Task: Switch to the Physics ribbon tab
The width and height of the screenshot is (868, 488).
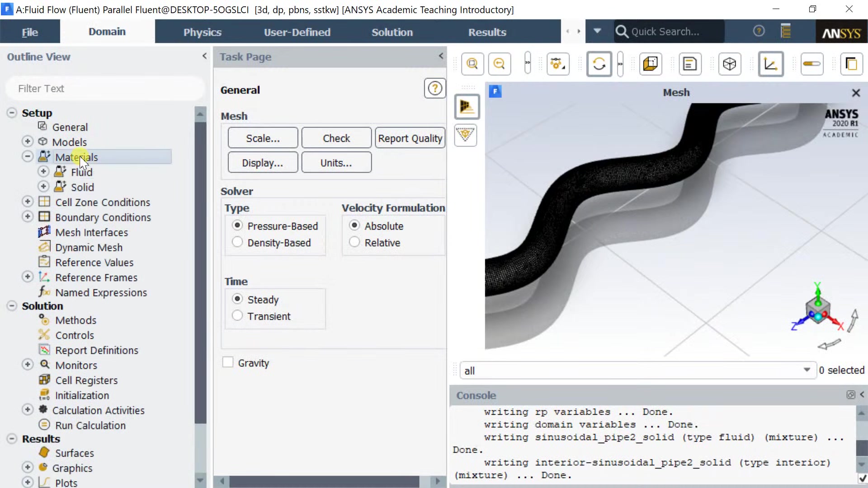Action: point(202,32)
